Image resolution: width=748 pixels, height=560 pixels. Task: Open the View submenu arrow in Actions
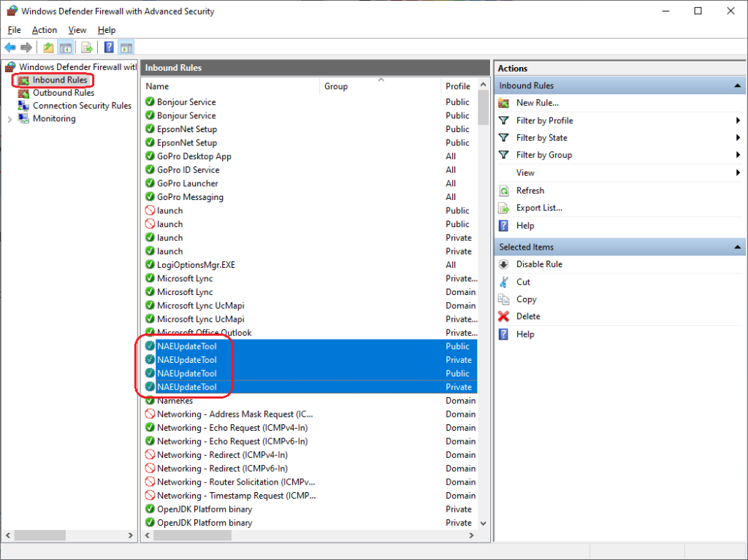738,173
